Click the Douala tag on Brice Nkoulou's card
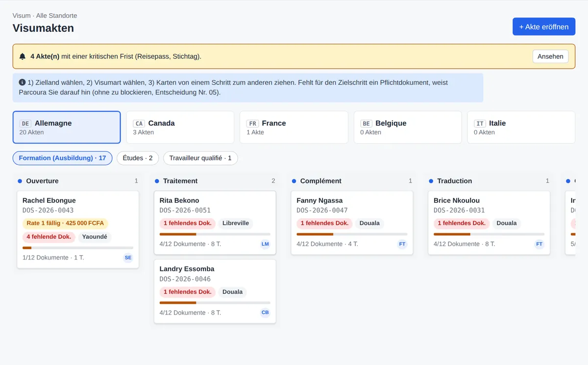 coord(507,223)
